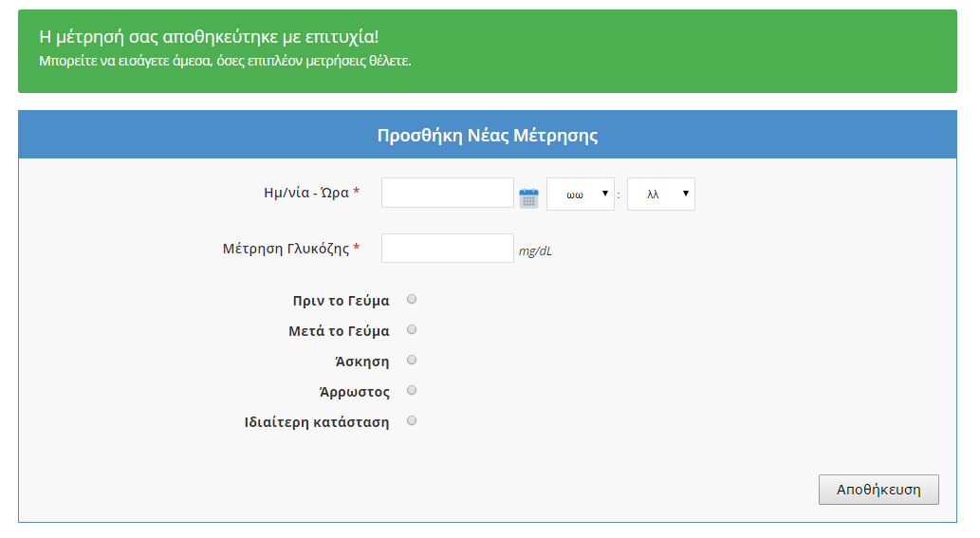Focus the glucose measurement input field

click(x=447, y=249)
